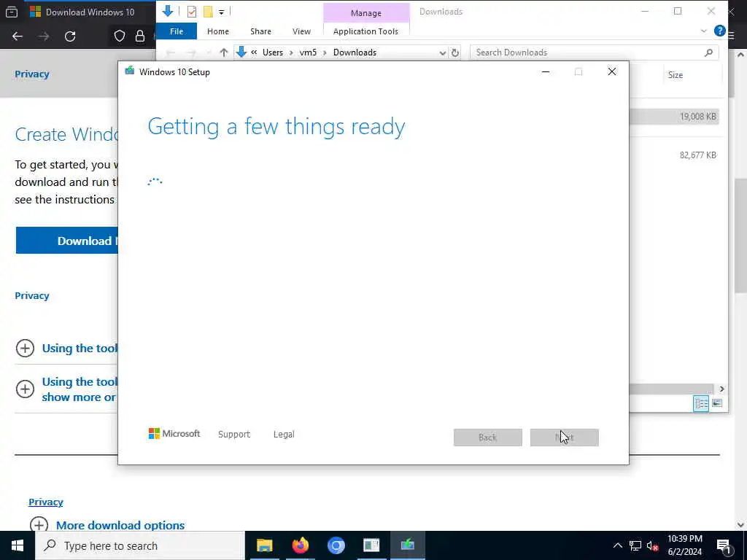Click the Downloads breadcrumb in address bar
Screen dimensions: 747x560
tap(355, 52)
